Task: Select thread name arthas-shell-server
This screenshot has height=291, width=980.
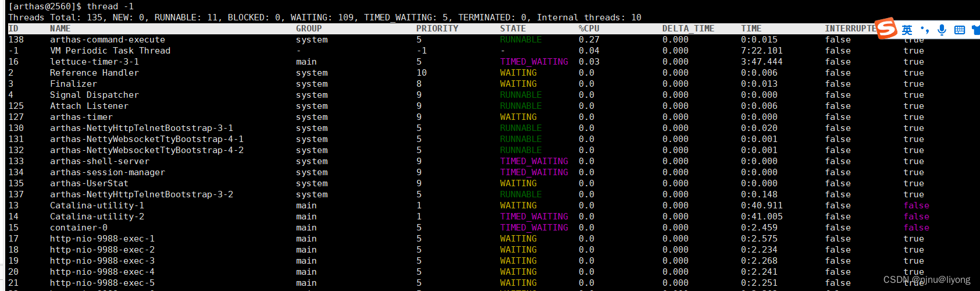Action: [x=99, y=161]
